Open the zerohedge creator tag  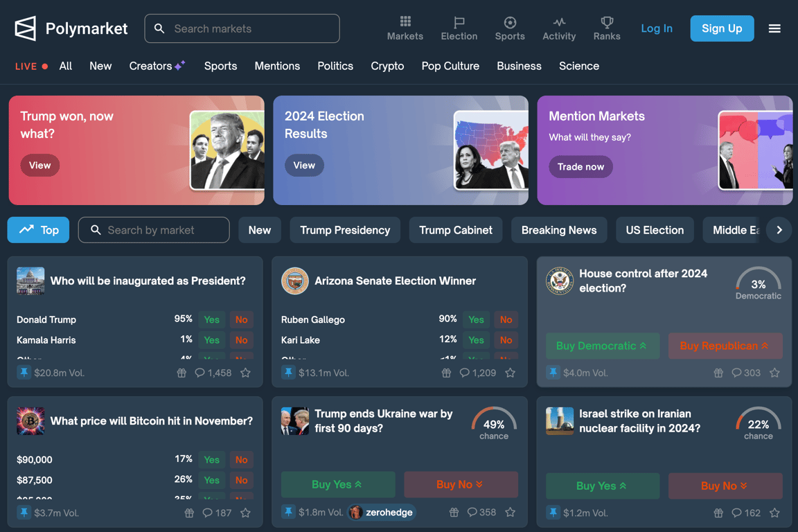[382, 512]
